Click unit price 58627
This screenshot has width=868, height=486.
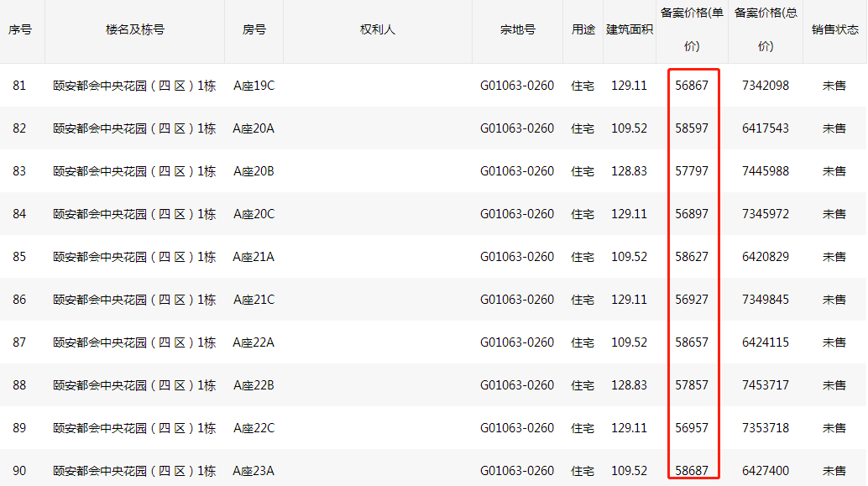pyautogui.click(x=692, y=257)
